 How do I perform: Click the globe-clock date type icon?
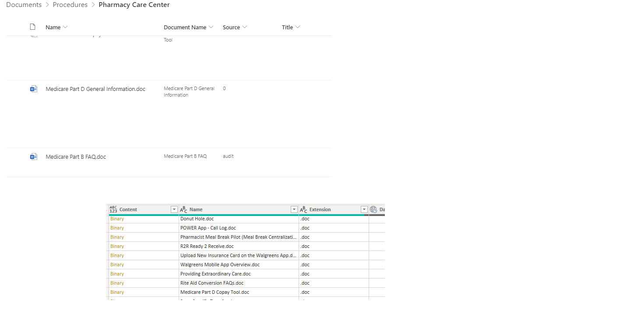(x=373, y=209)
